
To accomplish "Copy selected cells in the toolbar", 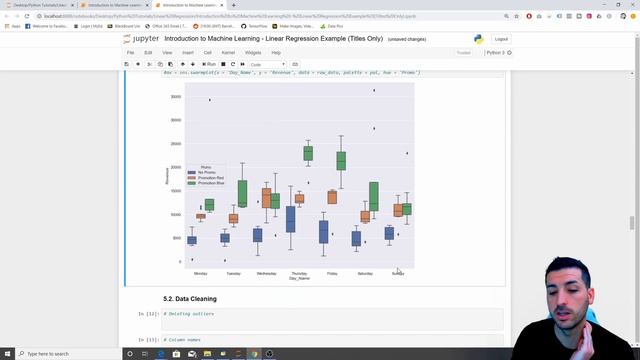I will [160, 64].
